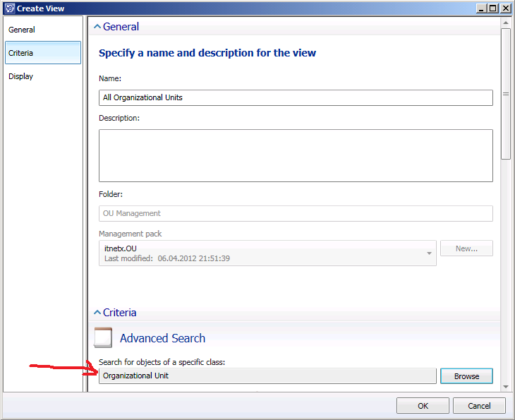
Task: Open the Management pack dropdown
Action: (x=429, y=253)
